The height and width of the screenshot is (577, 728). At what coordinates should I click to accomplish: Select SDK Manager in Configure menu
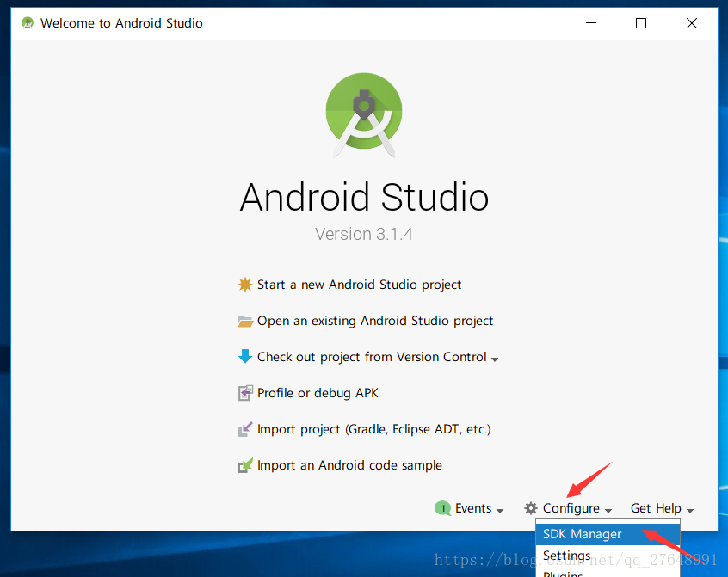click(x=608, y=534)
